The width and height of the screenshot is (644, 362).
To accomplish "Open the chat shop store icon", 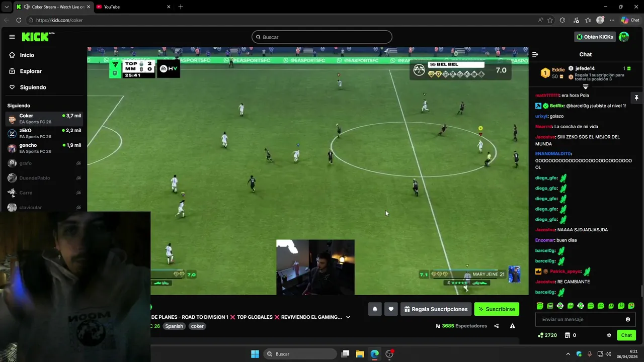I will tap(568, 335).
